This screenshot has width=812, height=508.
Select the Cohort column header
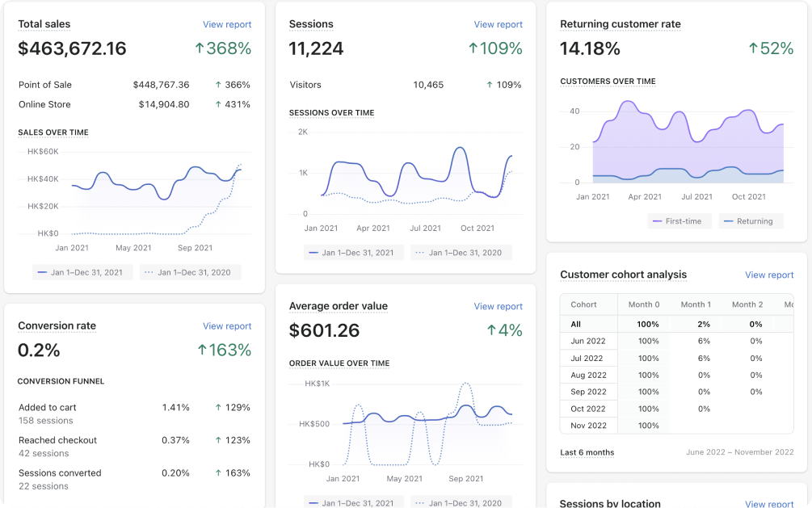click(583, 304)
